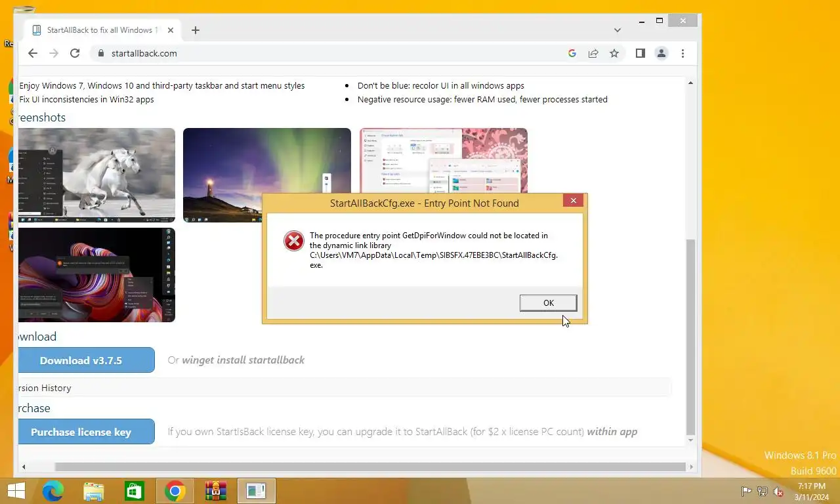Bookmark this page with the star icon
840x504 pixels.
[614, 53]
